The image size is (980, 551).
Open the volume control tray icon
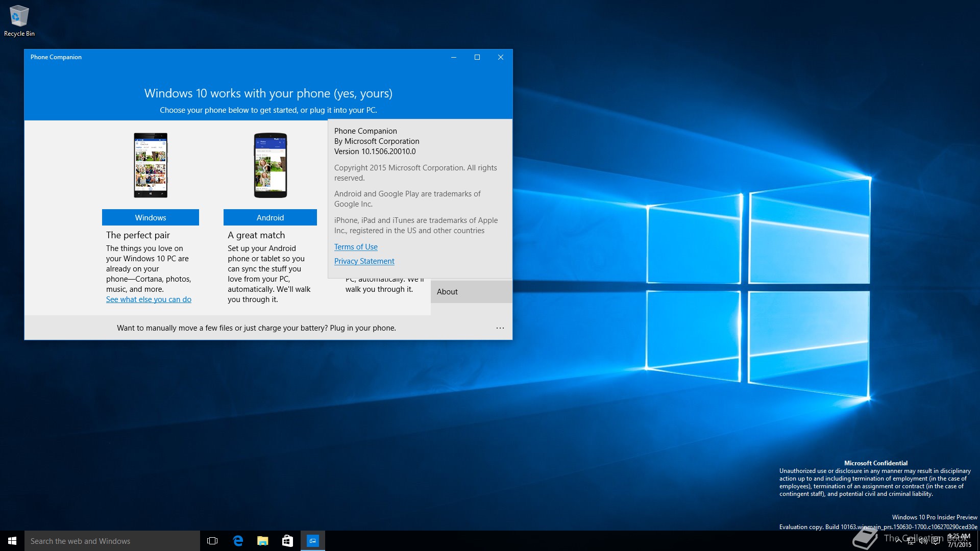923,541
